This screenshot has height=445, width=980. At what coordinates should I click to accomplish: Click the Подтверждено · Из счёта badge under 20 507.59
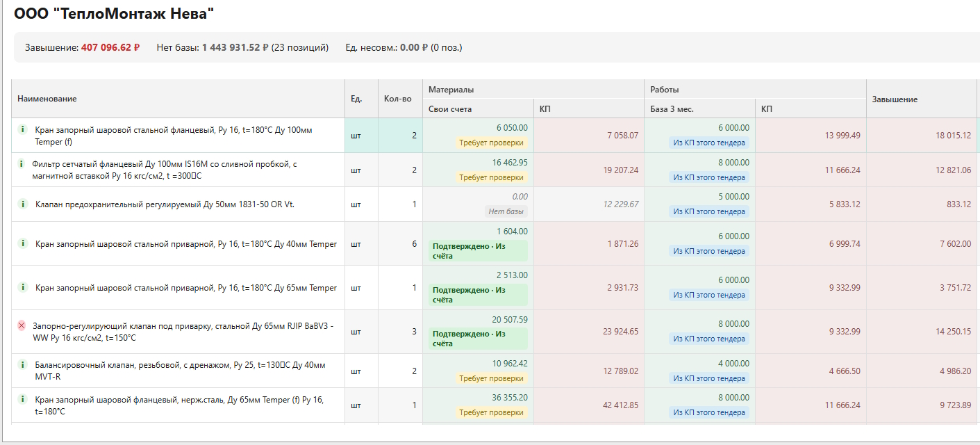(x=478, y=339)
